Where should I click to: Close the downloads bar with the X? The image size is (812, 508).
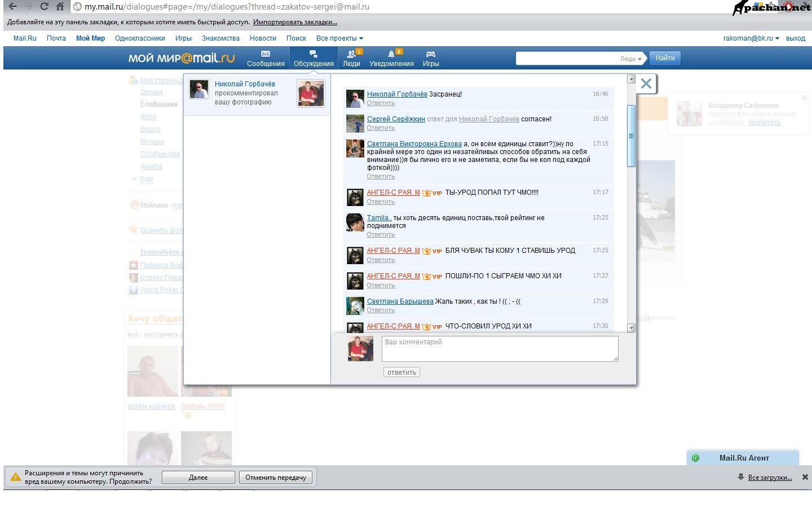pyautogui.click(x=805, y=477)
